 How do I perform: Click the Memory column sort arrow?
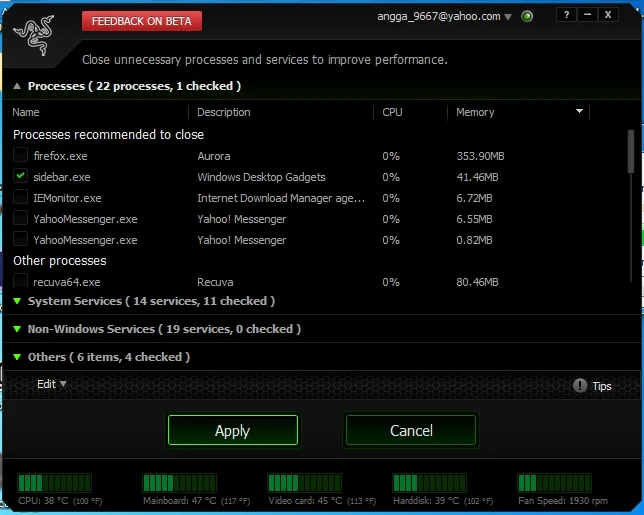click(x=579, y=111)
